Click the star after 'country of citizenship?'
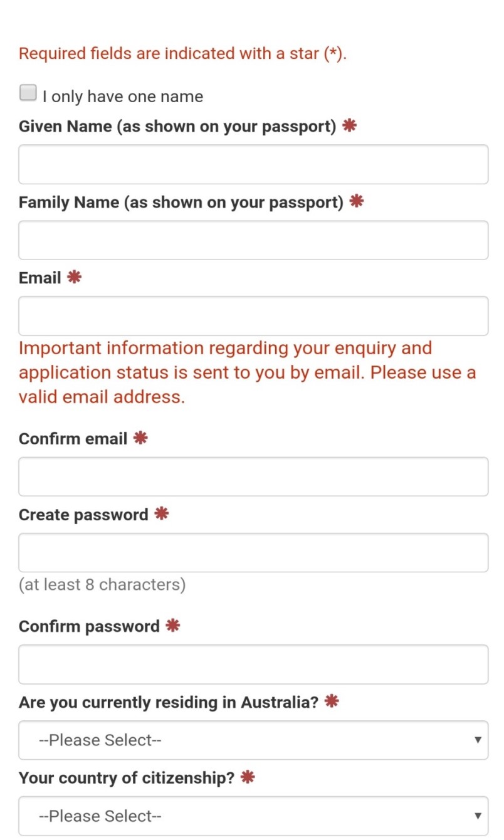The height and width of the screenshot is (840, 504). (248, 777)
